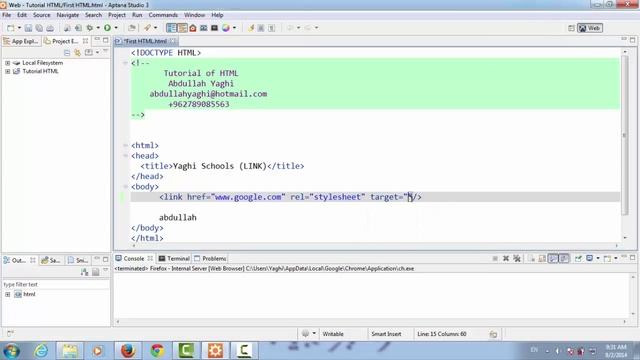
Task: Select Tutorial HTML project in explorer
Action: pyautogui.click(x=40, y=71)
